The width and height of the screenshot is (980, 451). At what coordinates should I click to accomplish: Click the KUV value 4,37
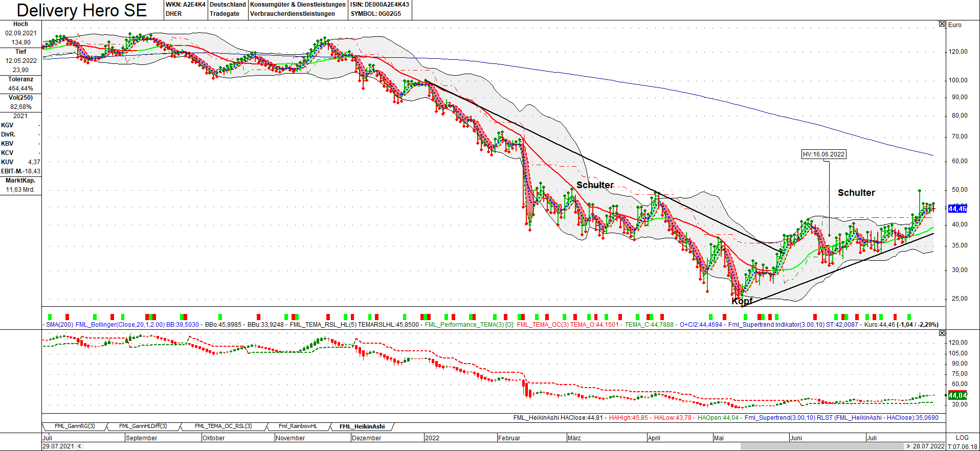coord(34,162)
